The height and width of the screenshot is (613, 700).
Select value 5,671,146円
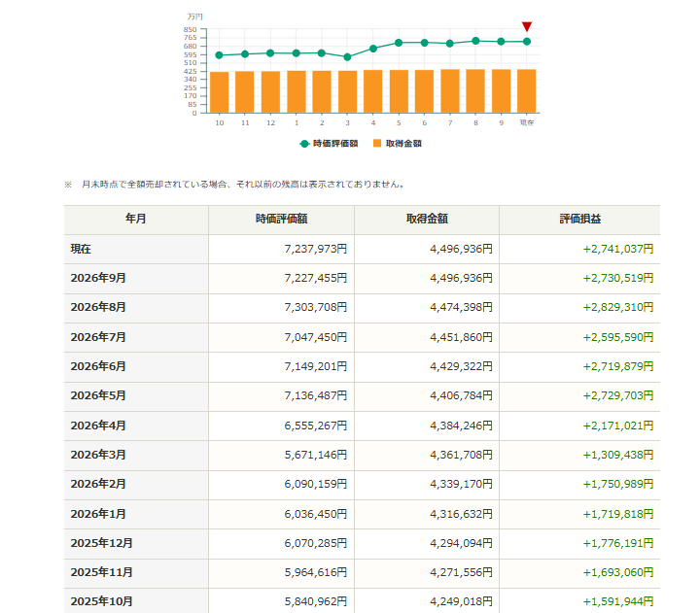point(316,455)
